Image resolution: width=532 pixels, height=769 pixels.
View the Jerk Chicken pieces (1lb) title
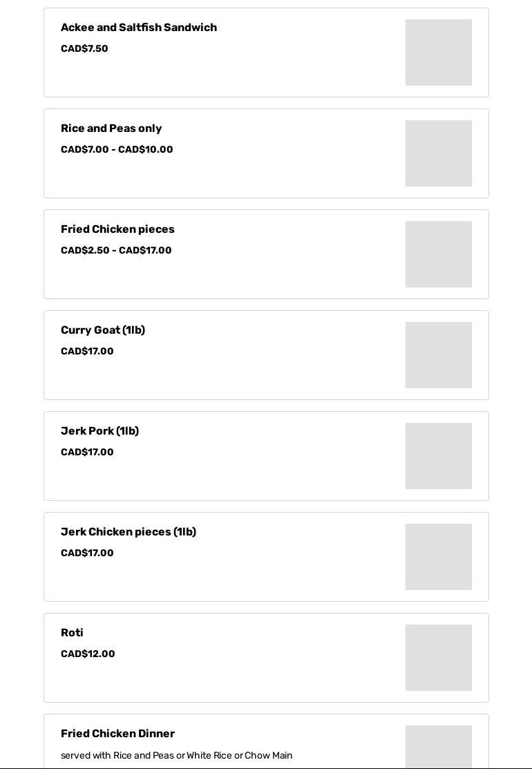click(x=129, y=532)
